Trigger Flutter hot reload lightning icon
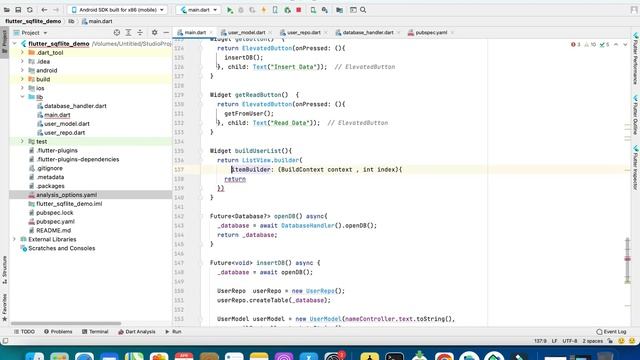Screen dimensions: 640x360 (x=264, y=10)
